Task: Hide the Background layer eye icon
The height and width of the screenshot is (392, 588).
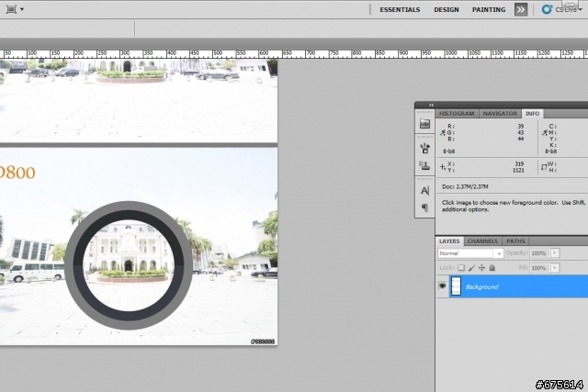Action: click(x=442, y=286)
